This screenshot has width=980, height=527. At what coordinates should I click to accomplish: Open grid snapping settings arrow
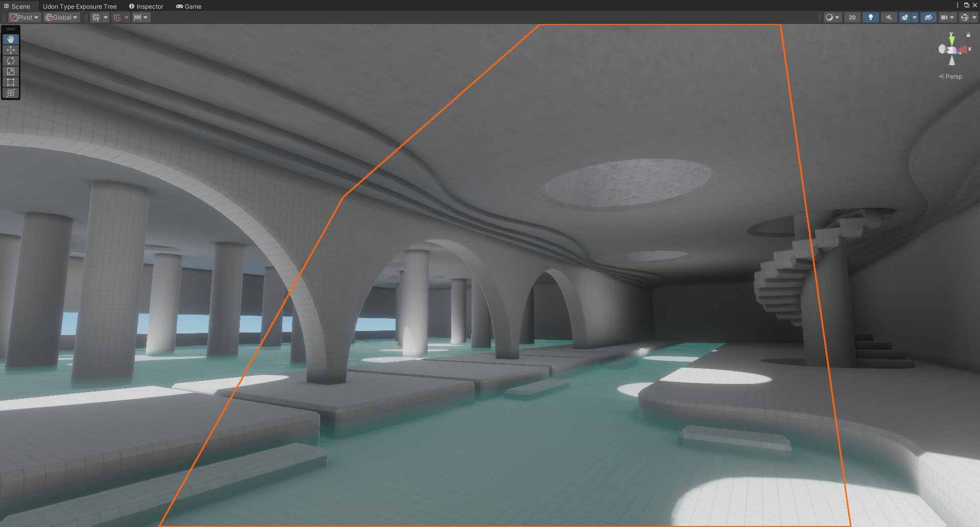coord(127,17)
